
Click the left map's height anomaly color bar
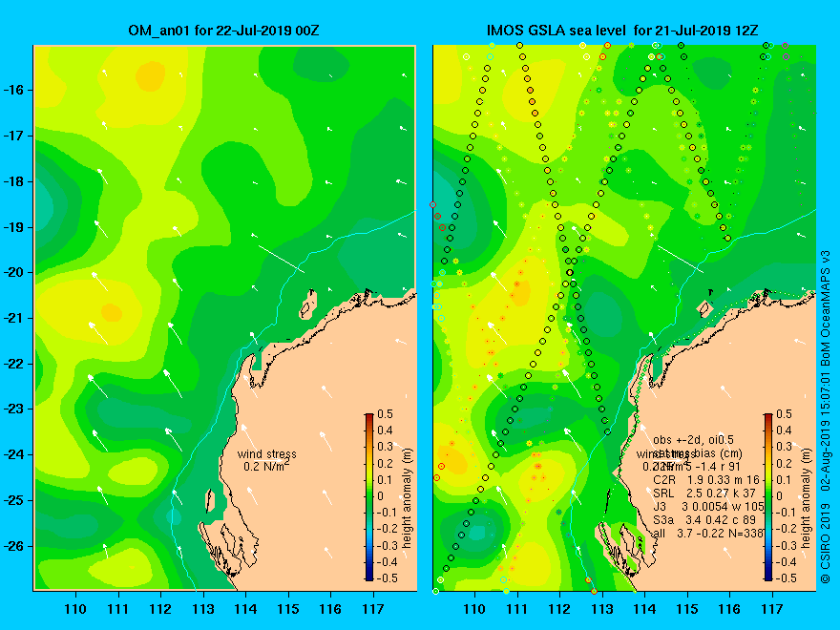click(x=369, y=496)
